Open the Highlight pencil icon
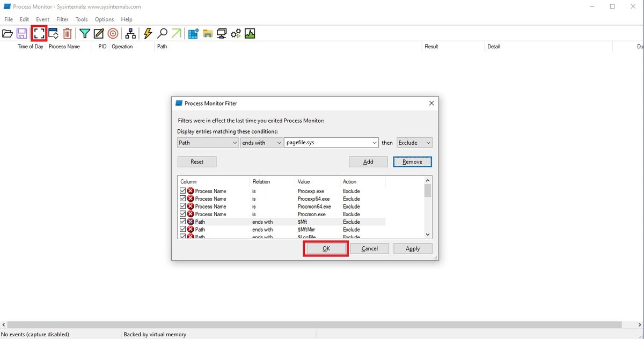 coord(99,34)
